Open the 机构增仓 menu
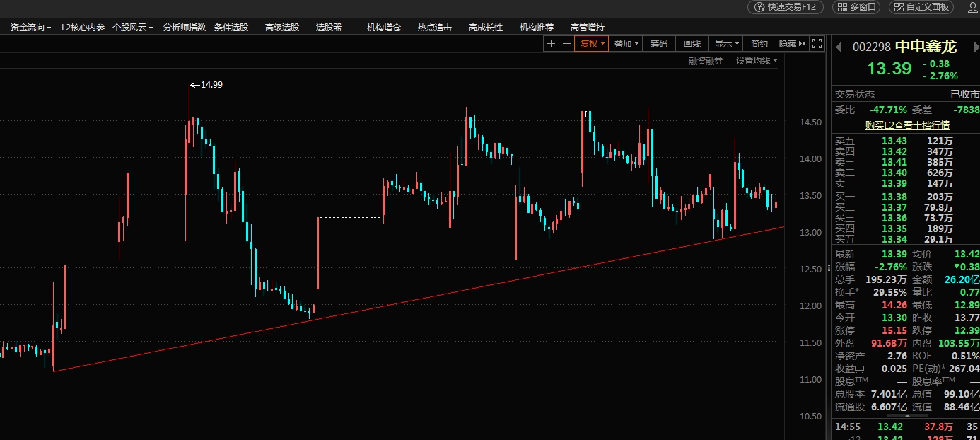The image size is (980, 440). coord(384,28)
